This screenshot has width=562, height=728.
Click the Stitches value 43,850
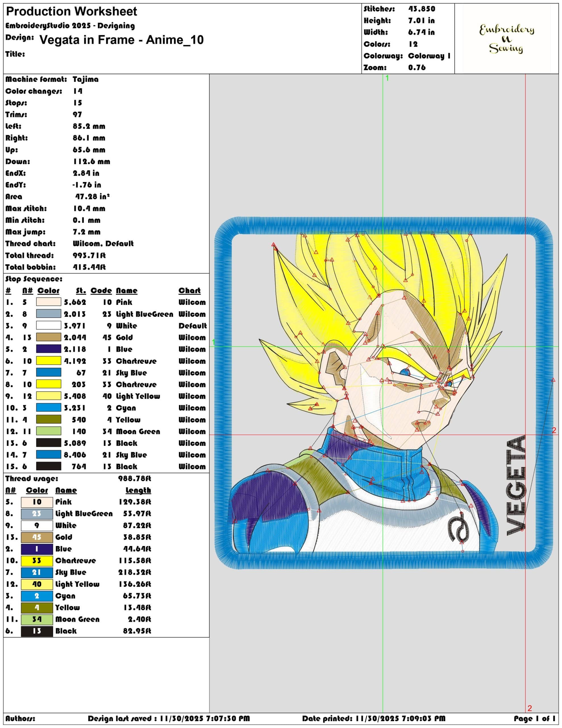coord(422,9)
